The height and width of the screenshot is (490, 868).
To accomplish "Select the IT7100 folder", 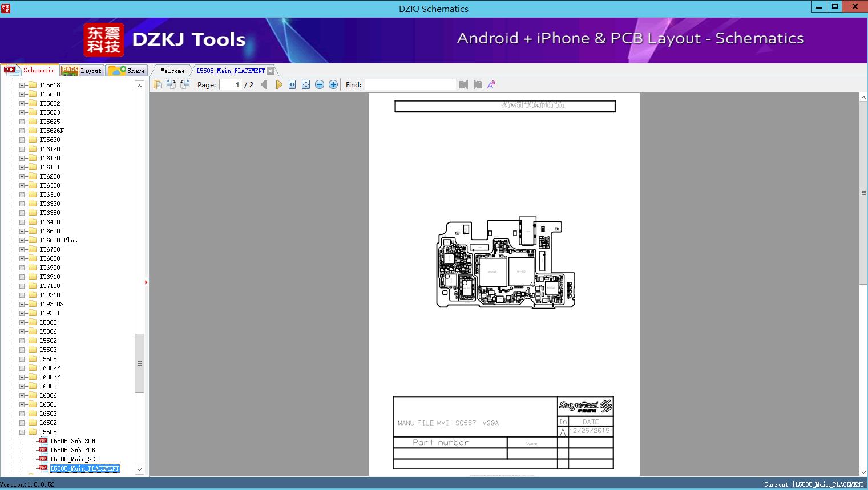I will tap(50, 286).
